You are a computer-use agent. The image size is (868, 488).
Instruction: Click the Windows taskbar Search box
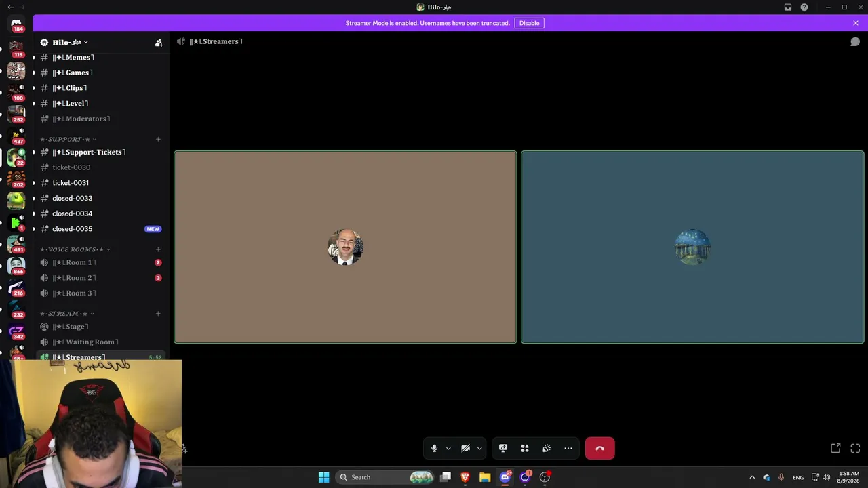[385, 477]
